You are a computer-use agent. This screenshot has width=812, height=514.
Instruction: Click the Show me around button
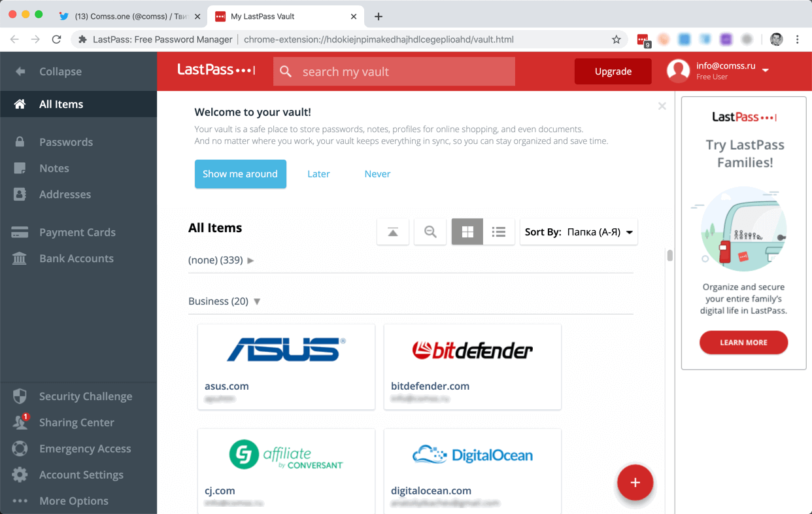coord(241,174)
